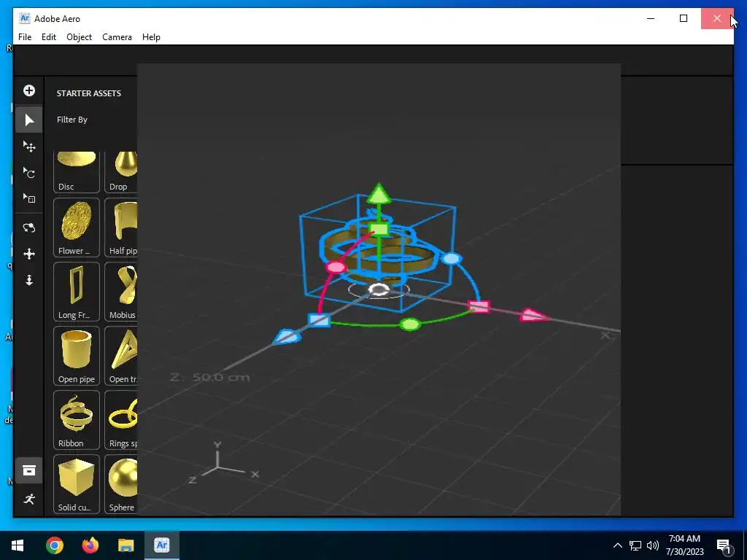Click the Filter By label
Viewport: 747px width, 560px height.
pos(72,120)
